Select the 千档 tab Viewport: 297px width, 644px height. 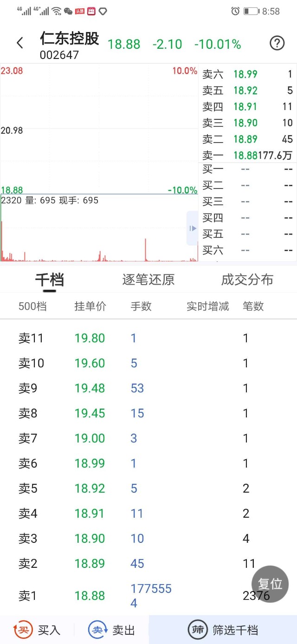click(50, 280)
